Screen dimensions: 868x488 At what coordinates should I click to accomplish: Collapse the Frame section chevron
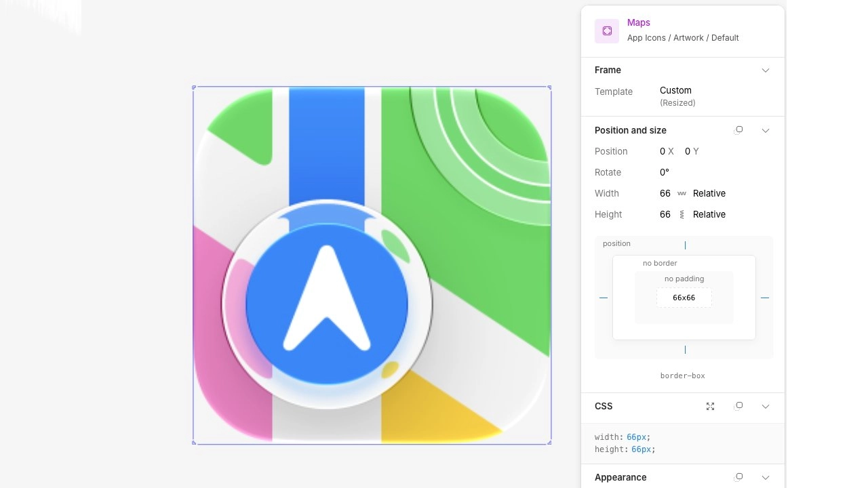(x=766, y=70)
